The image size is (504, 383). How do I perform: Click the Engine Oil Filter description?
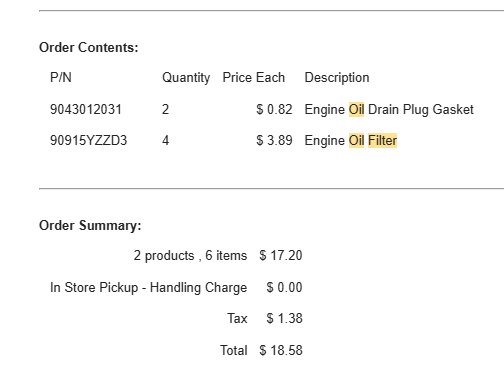(x=351, y=140)
